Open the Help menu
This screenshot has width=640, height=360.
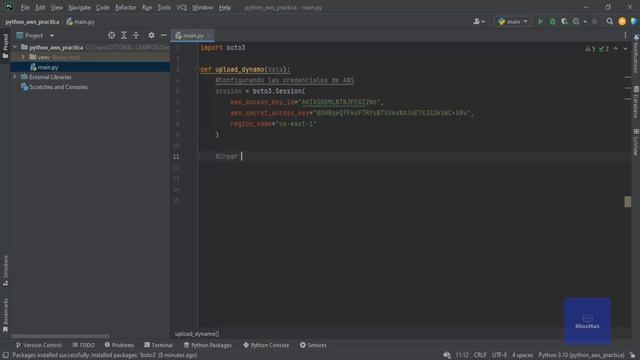tap(224, 7)
